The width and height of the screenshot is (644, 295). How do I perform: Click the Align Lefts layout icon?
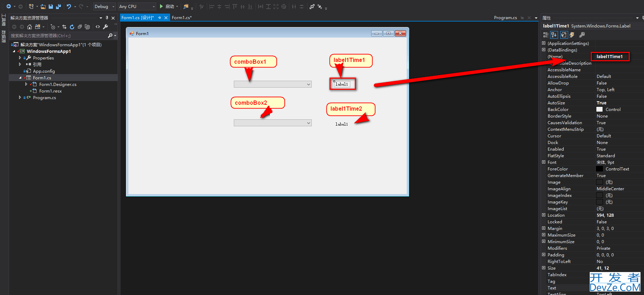coord(212,6)
